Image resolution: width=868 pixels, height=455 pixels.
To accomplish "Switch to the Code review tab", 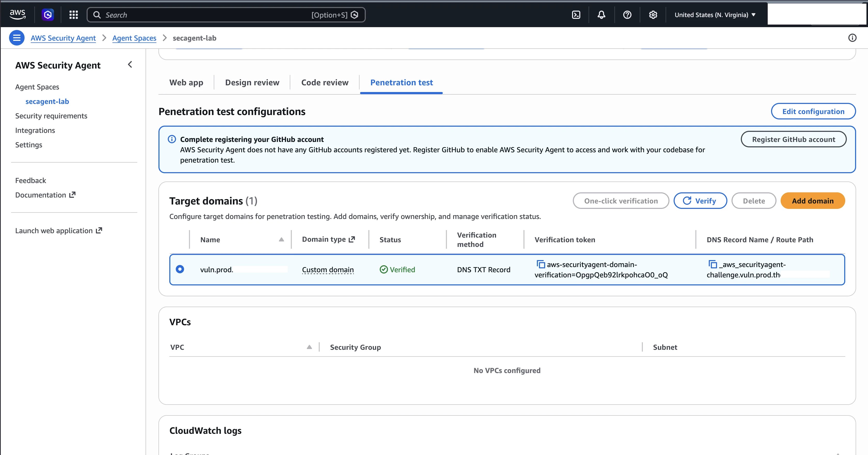I will [325, 82].
